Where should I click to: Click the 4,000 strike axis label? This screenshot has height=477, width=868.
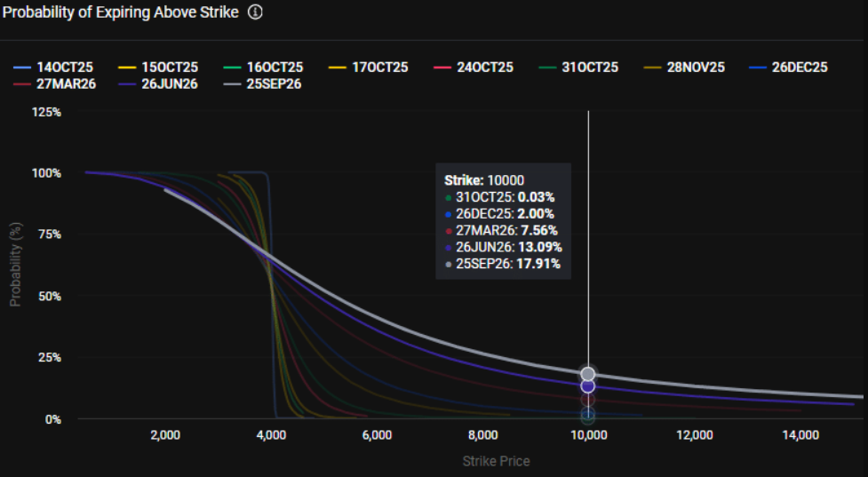click(271, 435)
